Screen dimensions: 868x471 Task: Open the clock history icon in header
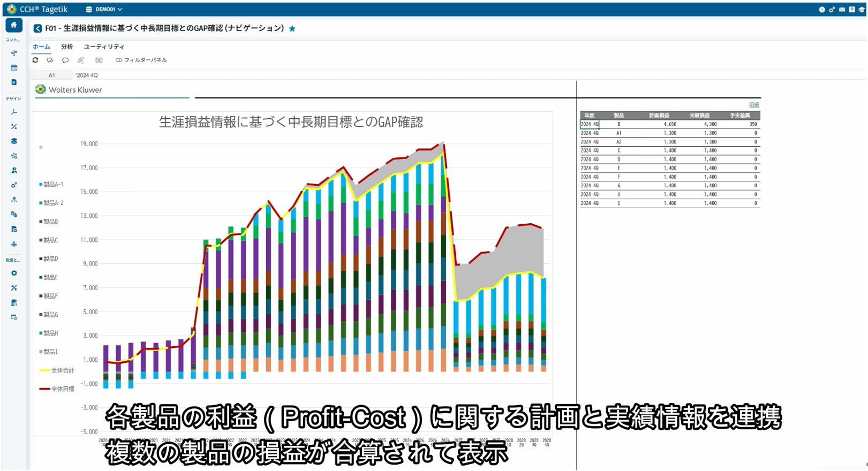[x=821, y=10]
